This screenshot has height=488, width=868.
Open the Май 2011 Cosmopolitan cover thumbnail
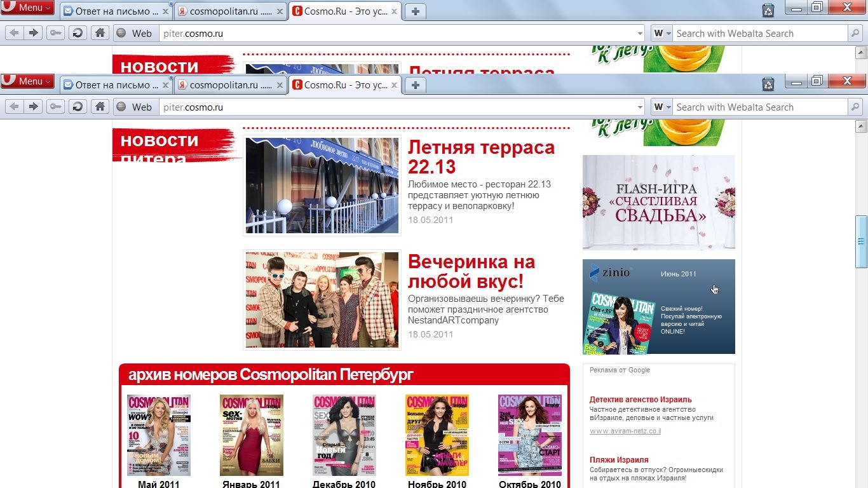pos(158,435)
